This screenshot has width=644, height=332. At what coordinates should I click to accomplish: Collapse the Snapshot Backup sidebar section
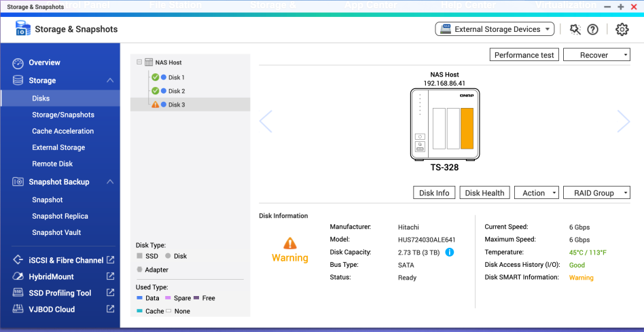[110, 182]
